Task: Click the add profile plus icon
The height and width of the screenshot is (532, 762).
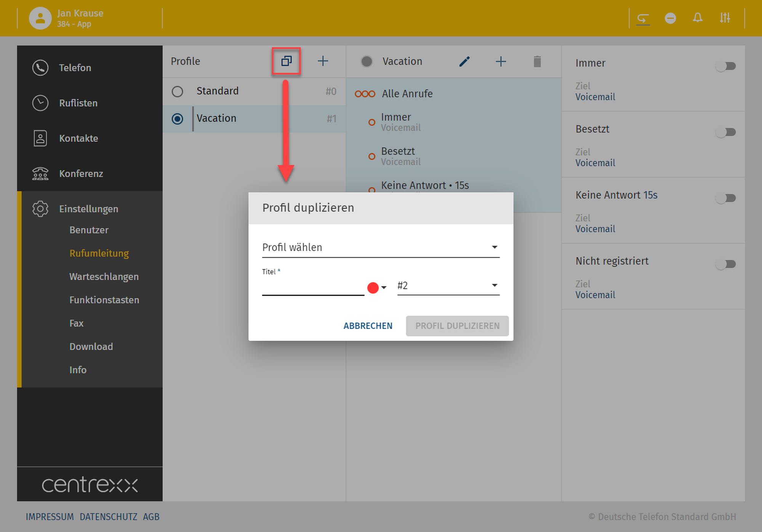Action: point(323,61)
